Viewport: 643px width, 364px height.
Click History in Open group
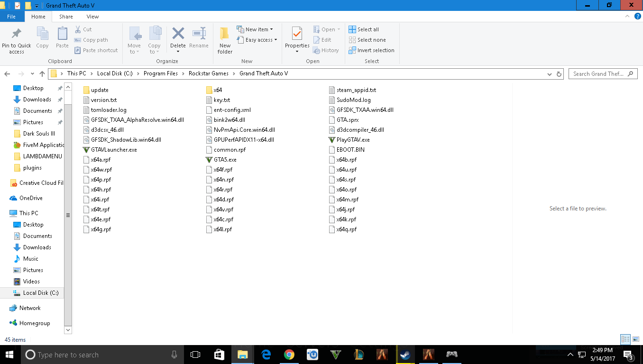[326, 50]
